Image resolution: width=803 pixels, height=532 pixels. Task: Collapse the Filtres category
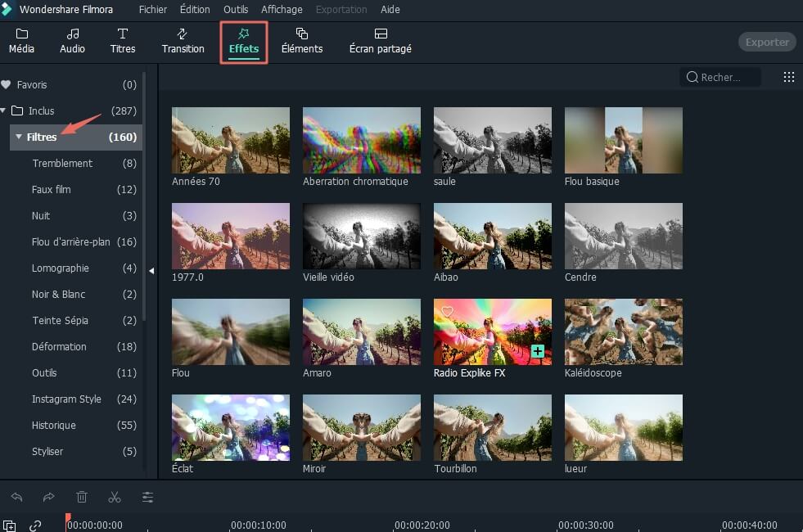coord(19,137)
